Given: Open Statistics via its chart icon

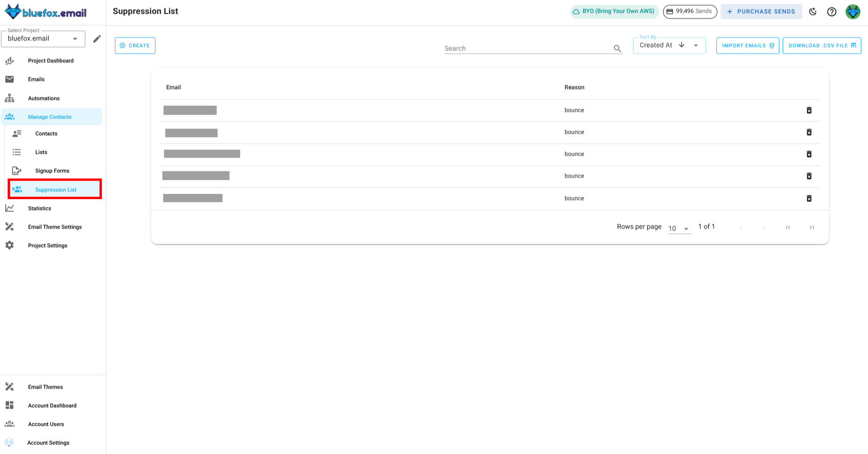Looking at the screenshot, I should (x=10, y=208).
